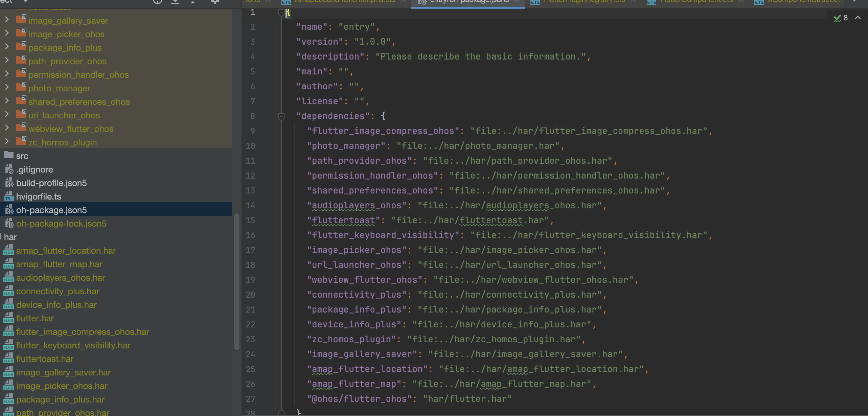868x416 pixels.
Task: Toggle fold marker at line 1
Action: 281,13
